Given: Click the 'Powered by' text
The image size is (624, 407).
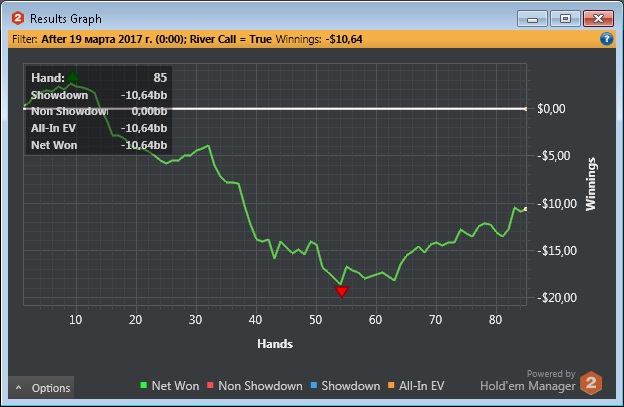Looking at the screenshot, I should [551, 374].
